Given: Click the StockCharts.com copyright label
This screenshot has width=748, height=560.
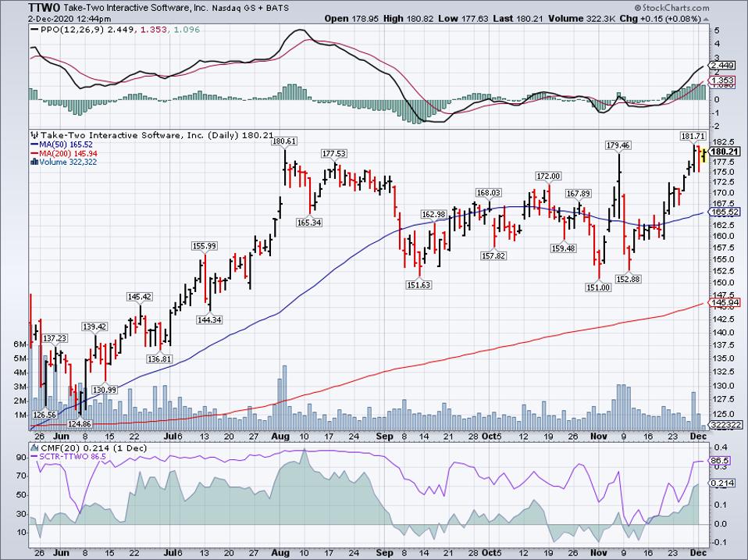Looking at the screenshot, I should pyautogui.click(x=671, y=8).
